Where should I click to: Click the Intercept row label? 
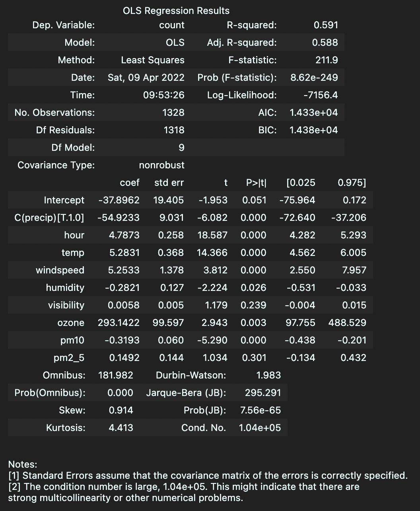[64, 200]
